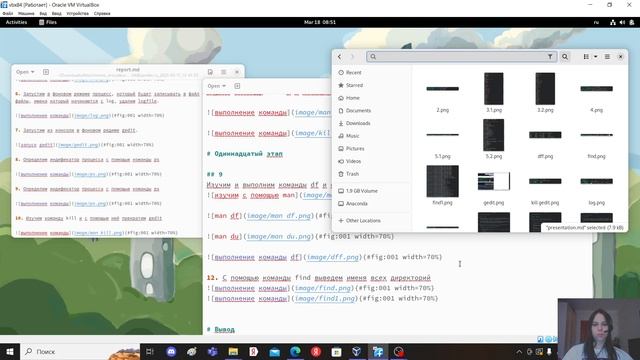Open Microsoft Teams from the taskbar
This screenshot has height=360, width=640.
[x=213, y=351]
